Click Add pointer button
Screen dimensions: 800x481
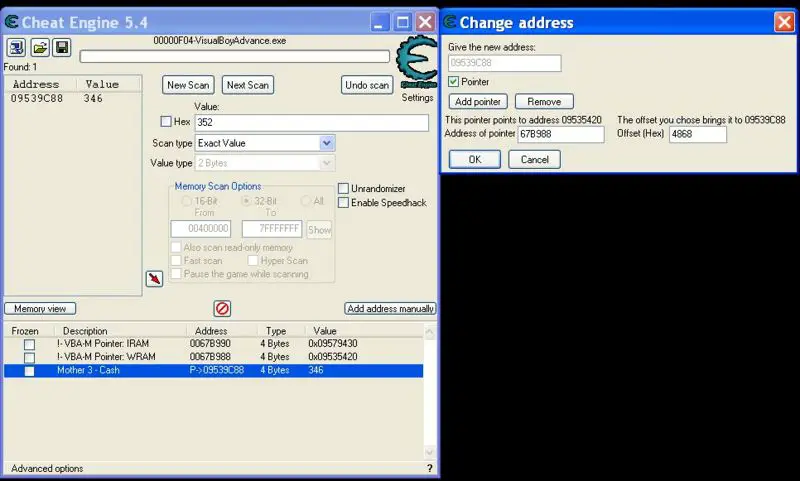pyautogui.click(x=478, y=102)
